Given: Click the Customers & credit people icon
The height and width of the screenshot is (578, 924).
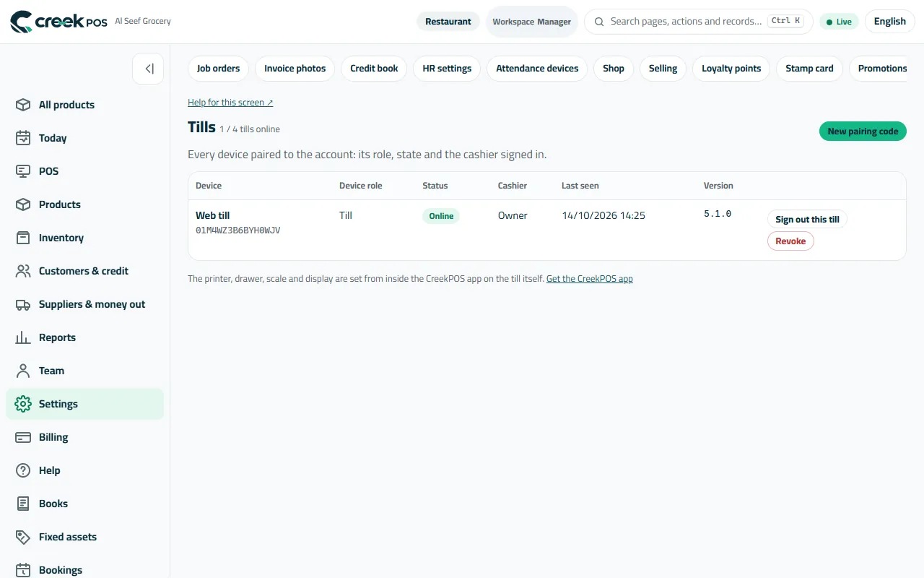Looking at the screenshot, I should [23, 271].
